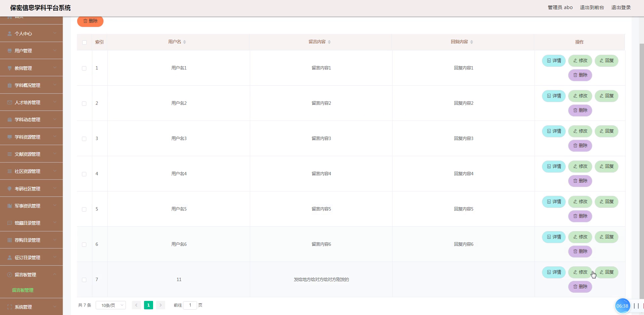Tick the checkbox for row 用户名2

pos(84,103)
